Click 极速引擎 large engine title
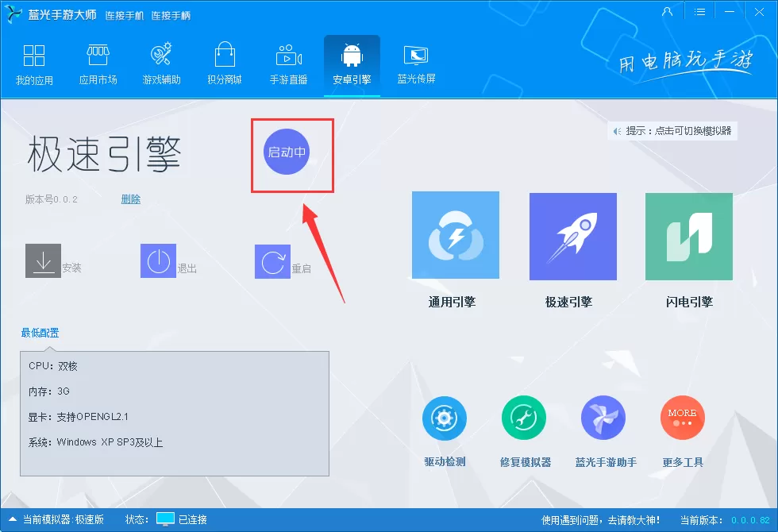 pos(104,154)
